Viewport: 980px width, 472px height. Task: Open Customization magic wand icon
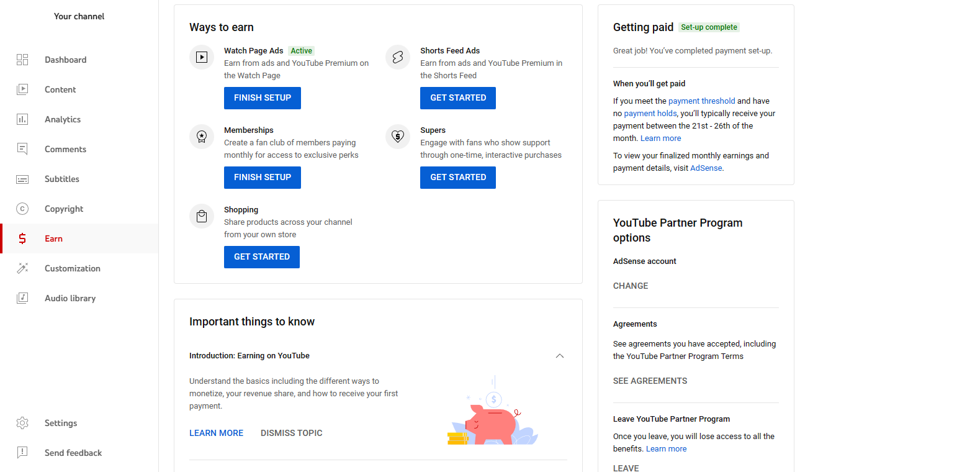(22, 268)
